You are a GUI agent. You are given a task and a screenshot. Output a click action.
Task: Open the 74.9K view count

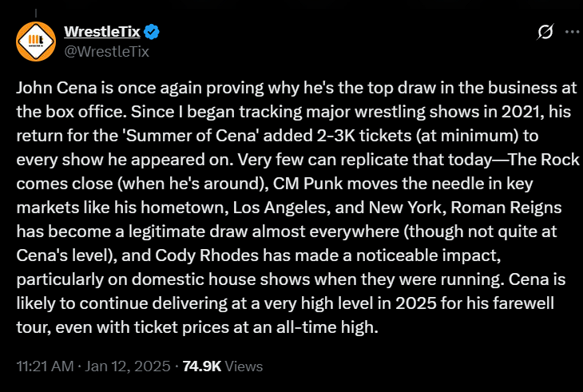(x=202, y=366)
